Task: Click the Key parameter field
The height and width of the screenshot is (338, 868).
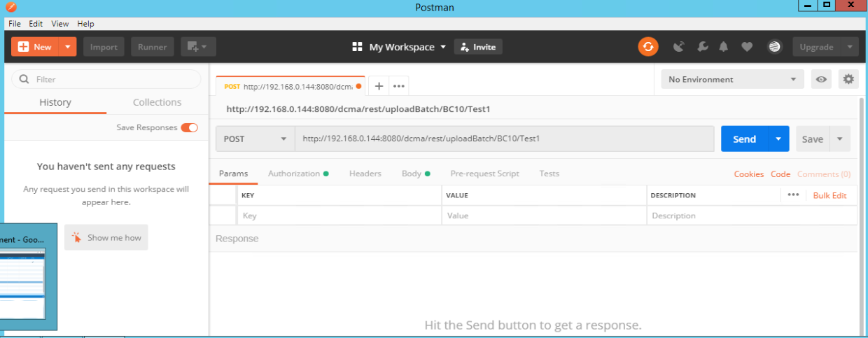Action: click(x=339, y=216)
